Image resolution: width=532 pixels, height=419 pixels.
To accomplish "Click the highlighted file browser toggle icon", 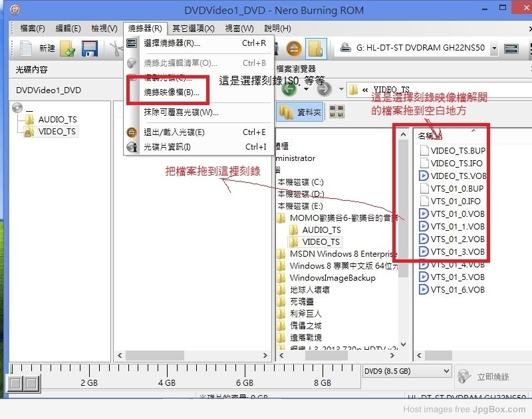I will (x=317, y=49).
